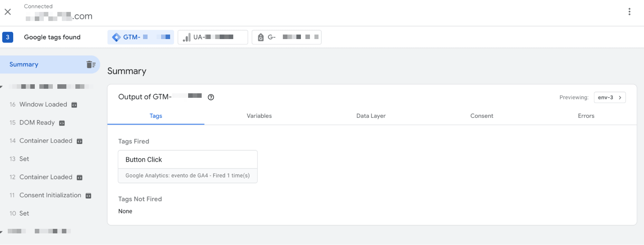Click the Tags Fired heading
644x245 pixels.
(134, 141)
